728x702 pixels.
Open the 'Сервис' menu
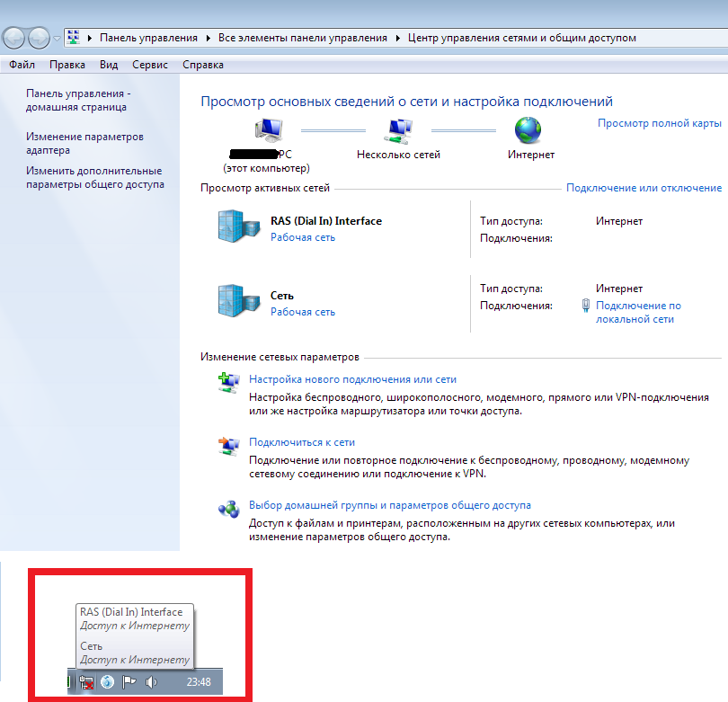click(149, 65)
